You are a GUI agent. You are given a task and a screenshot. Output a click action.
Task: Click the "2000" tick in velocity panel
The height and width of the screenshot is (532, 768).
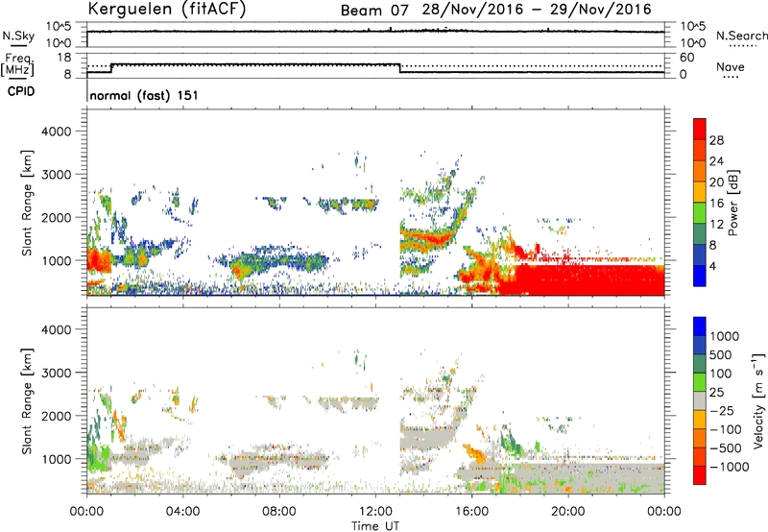(57, 416)
